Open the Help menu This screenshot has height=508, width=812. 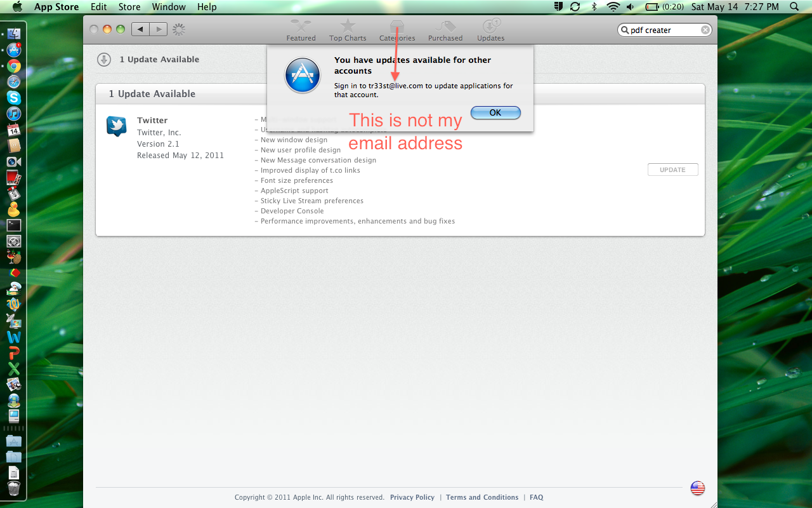click(x=207, y=7)
